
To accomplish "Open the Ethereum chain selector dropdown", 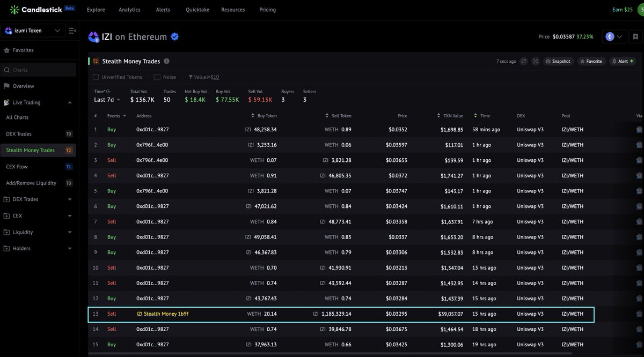I will pos(614,37).
